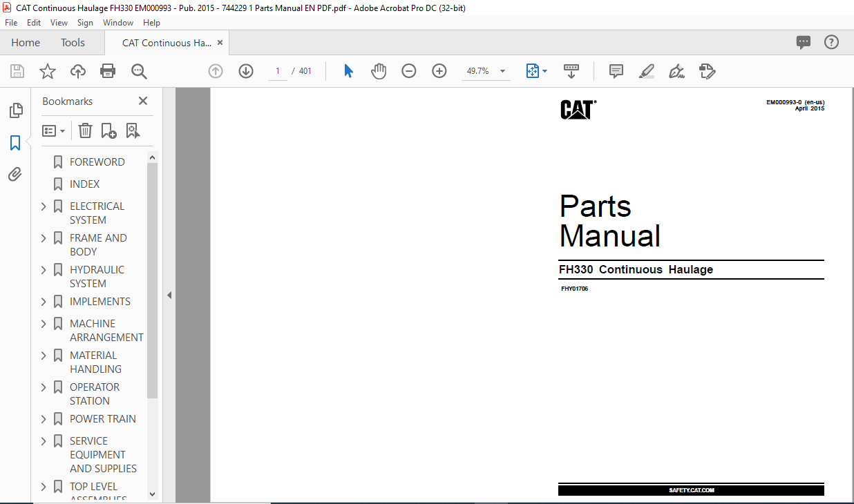Click the bookmarks scroll down arrow

click(153, 494)
